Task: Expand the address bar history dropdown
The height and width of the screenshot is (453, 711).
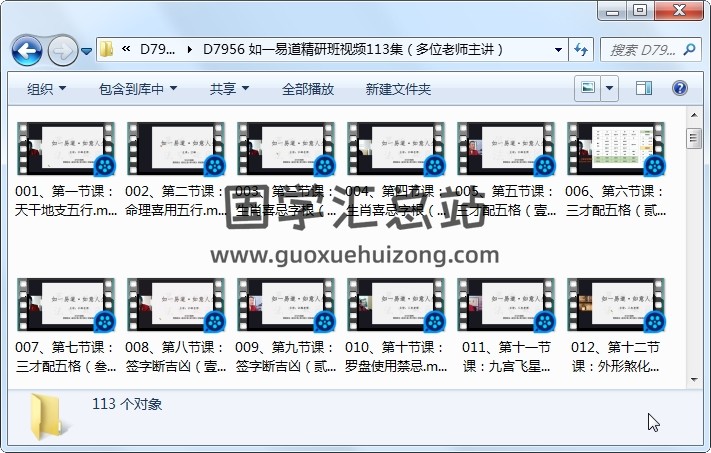Action: coord(558,49)
